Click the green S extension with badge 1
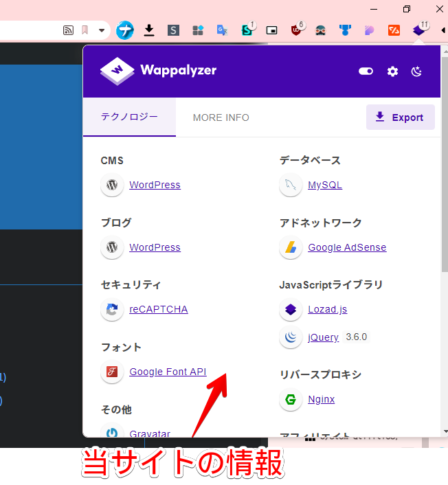448x485 pixels. click(x=247, y=30)
